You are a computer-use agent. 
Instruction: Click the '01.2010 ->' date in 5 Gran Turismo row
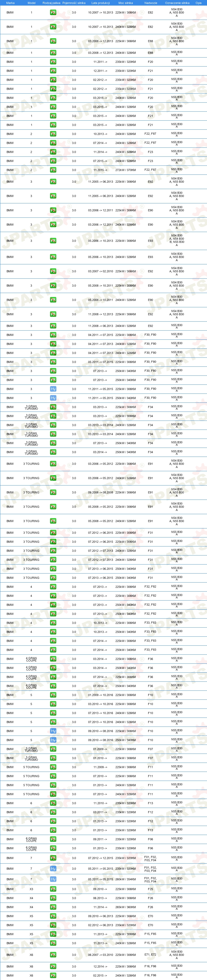100,758
